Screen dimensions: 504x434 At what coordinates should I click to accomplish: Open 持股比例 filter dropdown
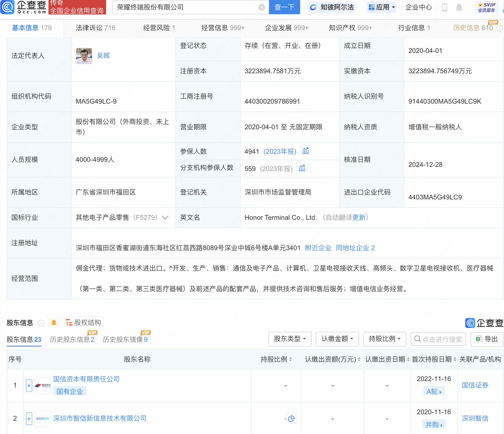(385, 339)
